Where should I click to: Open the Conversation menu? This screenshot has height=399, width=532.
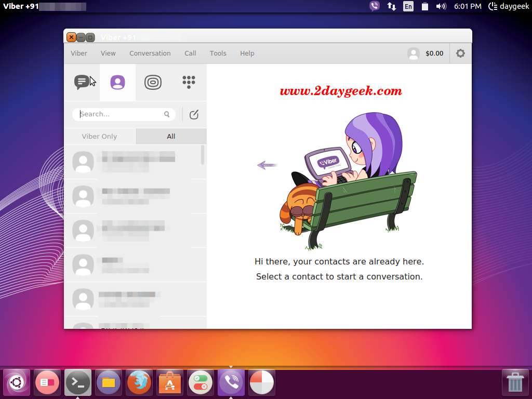(150, 54)
